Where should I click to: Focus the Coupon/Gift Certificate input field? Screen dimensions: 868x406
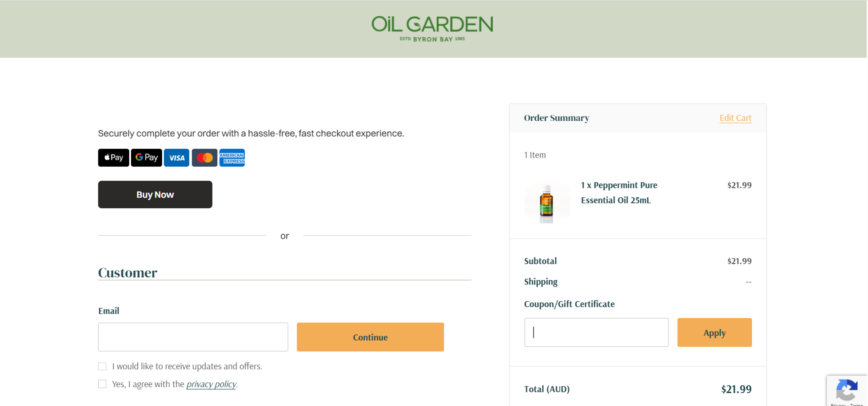[597, 332]
